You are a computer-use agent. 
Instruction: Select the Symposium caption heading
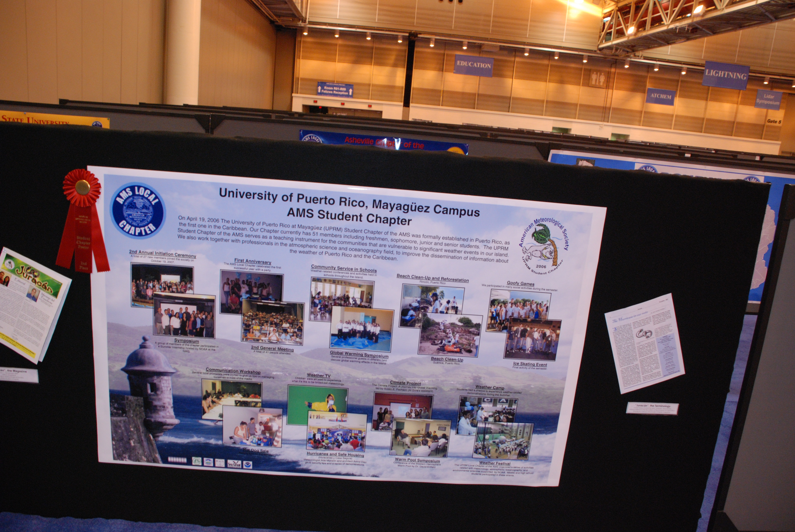(x=187, y=341)
